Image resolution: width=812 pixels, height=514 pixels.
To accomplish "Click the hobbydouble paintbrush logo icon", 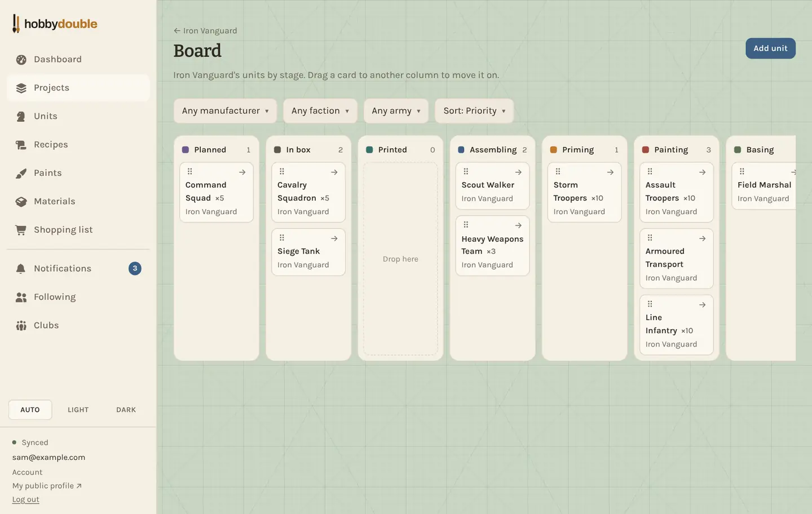I will pyautogui.click(x=16, y=24).
